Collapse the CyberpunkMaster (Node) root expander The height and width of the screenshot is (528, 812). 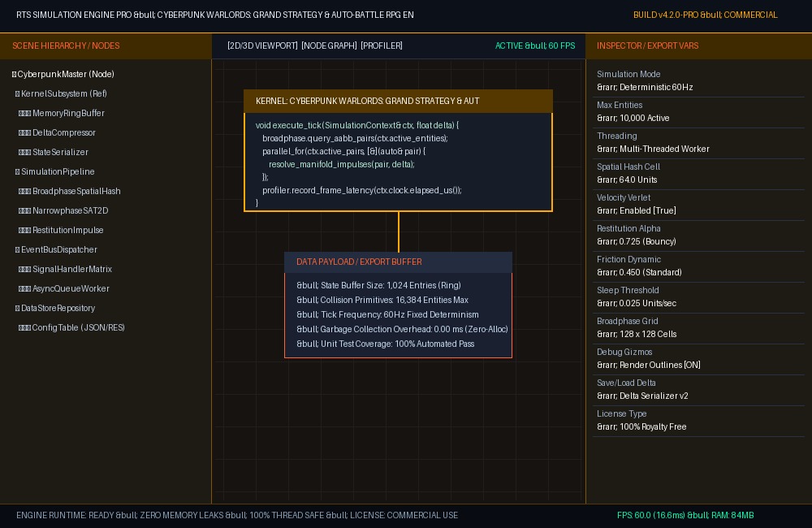[14, 74]
